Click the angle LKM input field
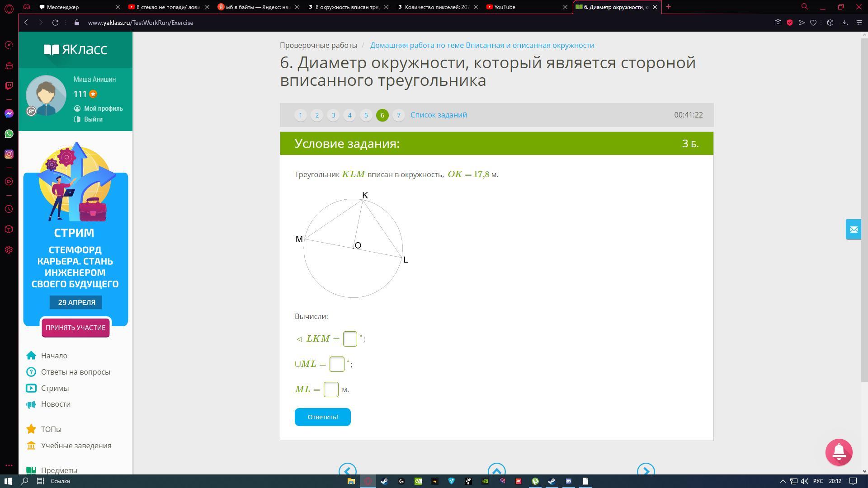The width and height of the screenshot is (868, 488). pos(350,339)
